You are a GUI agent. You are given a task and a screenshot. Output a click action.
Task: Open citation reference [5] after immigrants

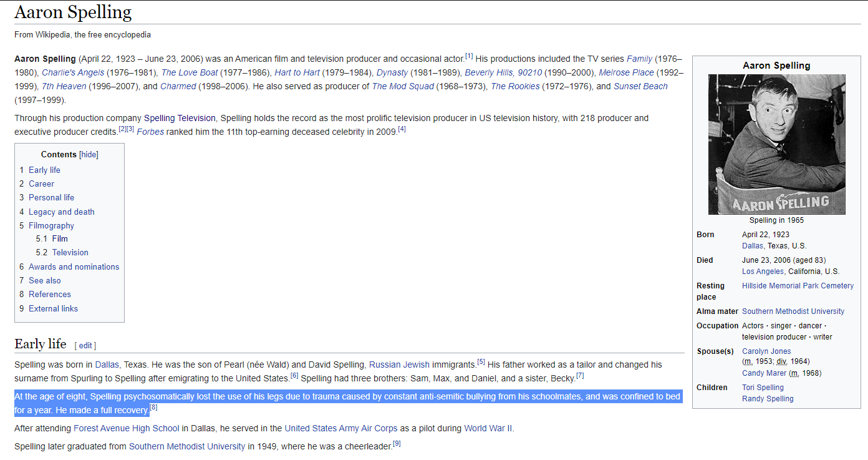(481, 361)
